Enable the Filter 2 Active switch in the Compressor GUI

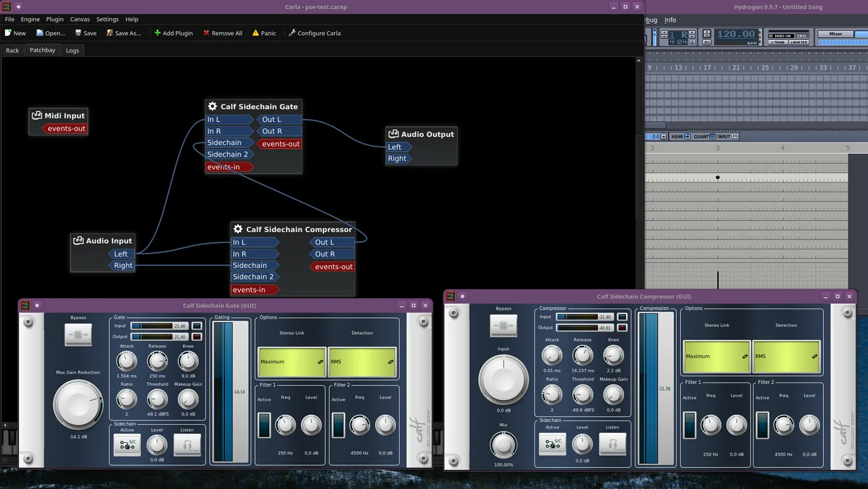(762, 425)
